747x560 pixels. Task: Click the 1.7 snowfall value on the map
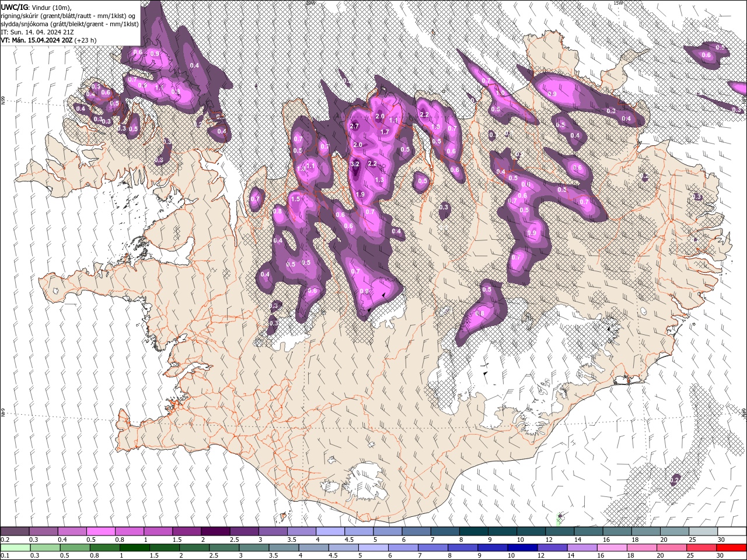385,132
